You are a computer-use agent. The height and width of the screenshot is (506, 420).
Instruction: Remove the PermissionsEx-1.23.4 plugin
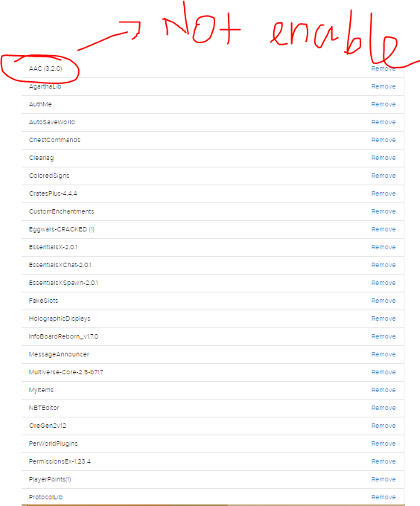pyautogui.click(x=384, y=461)
